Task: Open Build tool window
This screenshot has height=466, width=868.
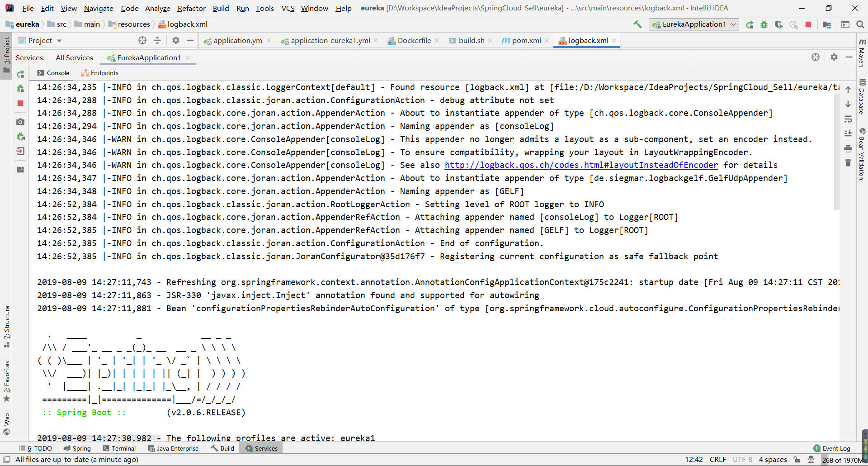Action: pyautogui.click(x=222, y=448)
